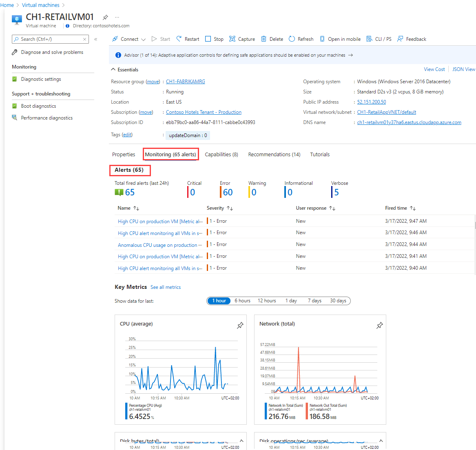476x450 pixels.
Task: Switch to the Capabilities (8) tab
Action: point(221,154)
